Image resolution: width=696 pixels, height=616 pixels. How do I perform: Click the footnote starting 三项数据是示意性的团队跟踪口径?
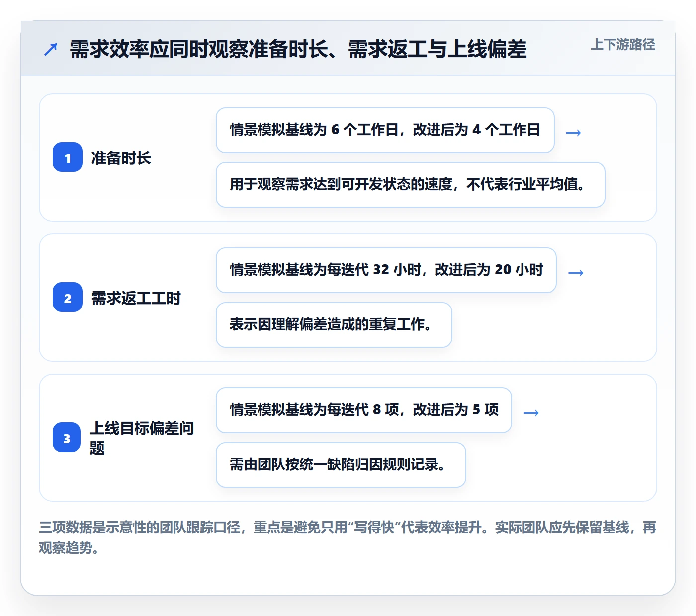click(348, 538)
